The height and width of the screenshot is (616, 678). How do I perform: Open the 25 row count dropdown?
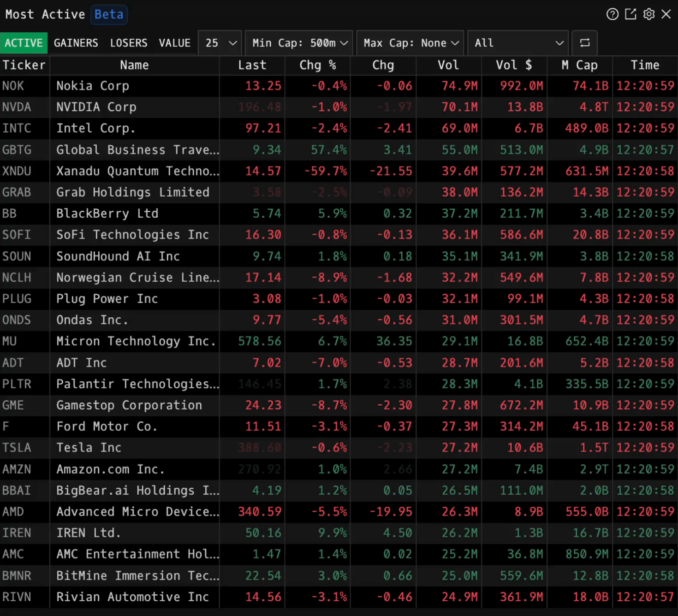[x=220, y=43]
